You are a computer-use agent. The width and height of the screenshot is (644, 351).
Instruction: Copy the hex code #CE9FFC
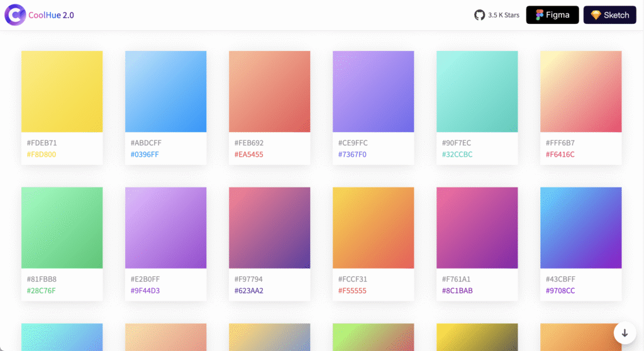pos(353,143)
